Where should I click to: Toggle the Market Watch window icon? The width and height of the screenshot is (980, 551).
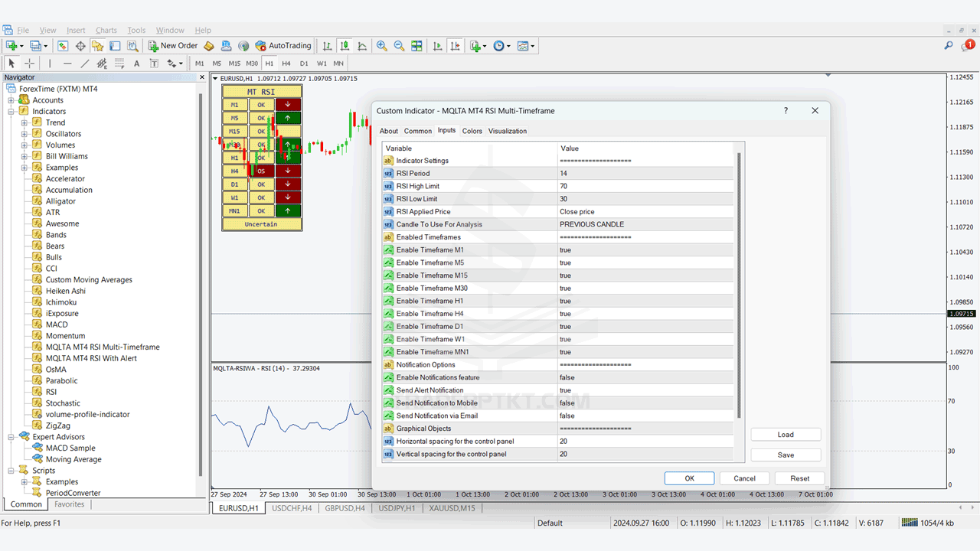63,46
